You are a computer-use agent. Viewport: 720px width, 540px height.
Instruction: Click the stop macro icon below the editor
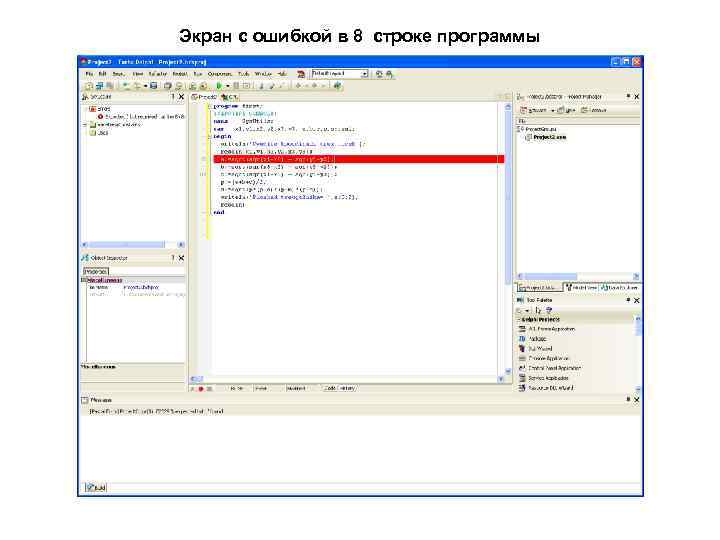(209, 389)
